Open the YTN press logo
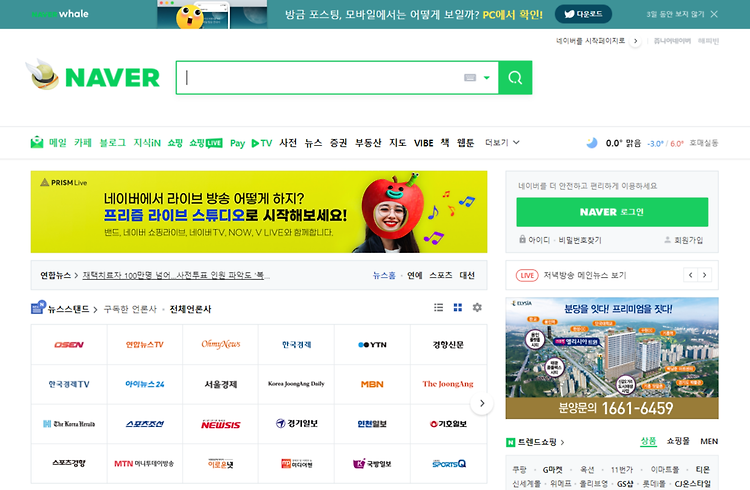This screenshot has height=490, width=750. click(372, 345)
